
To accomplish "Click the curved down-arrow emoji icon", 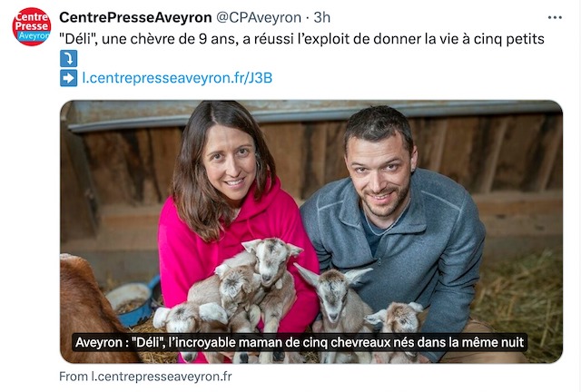I will pos(69,59).
